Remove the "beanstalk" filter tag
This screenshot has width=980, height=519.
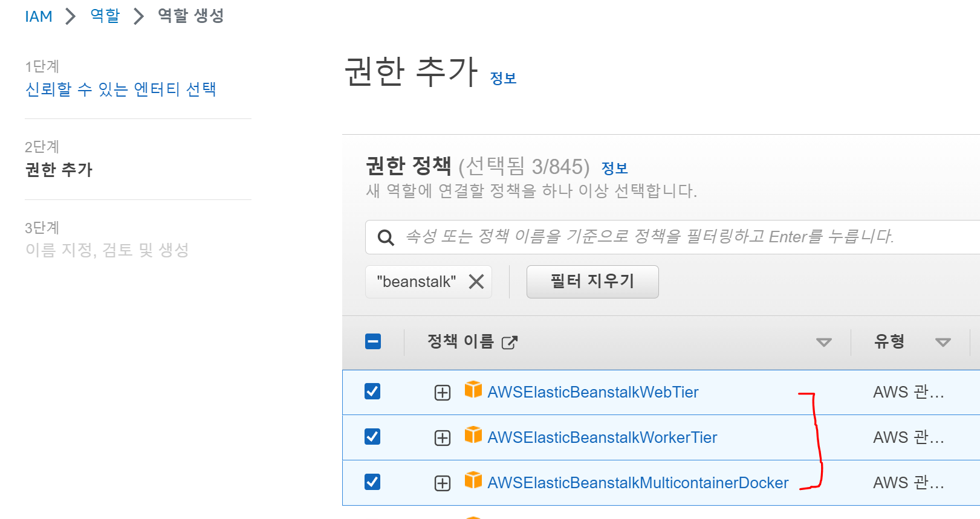[x=476, y=282]
